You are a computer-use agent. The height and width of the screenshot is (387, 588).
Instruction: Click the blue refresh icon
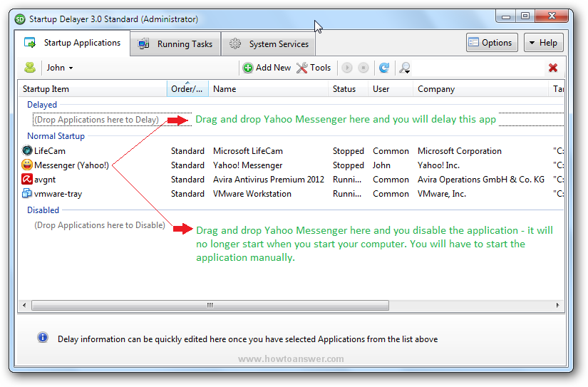coord(384,68)
